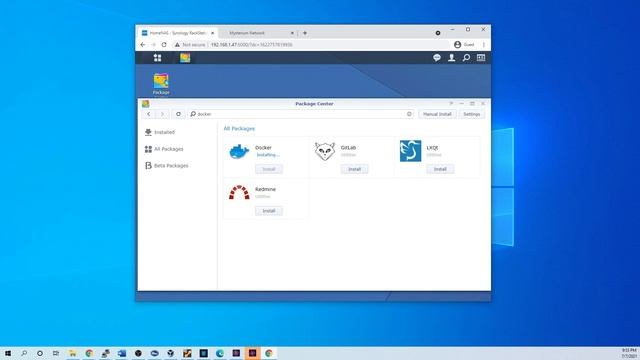Viewport: 640px width, 360px height.
Task: Click the taskbar clock
Action: pyautogui.click(x=629, y=353)
